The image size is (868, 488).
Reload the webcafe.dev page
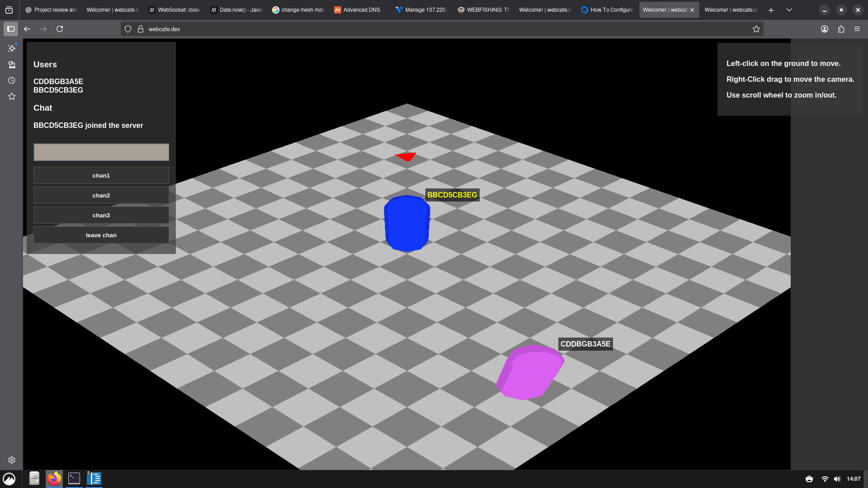coord(60,29)
